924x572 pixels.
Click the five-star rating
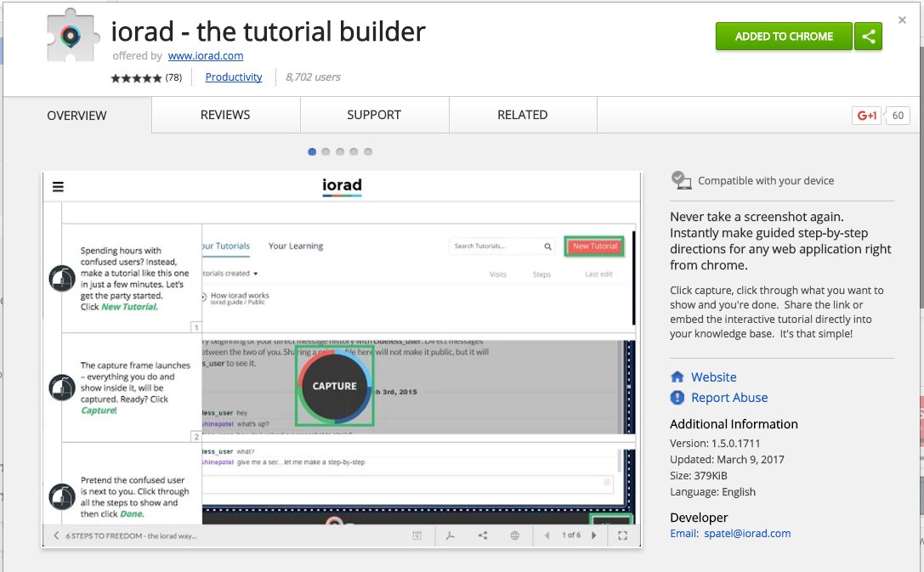[136, 77]
